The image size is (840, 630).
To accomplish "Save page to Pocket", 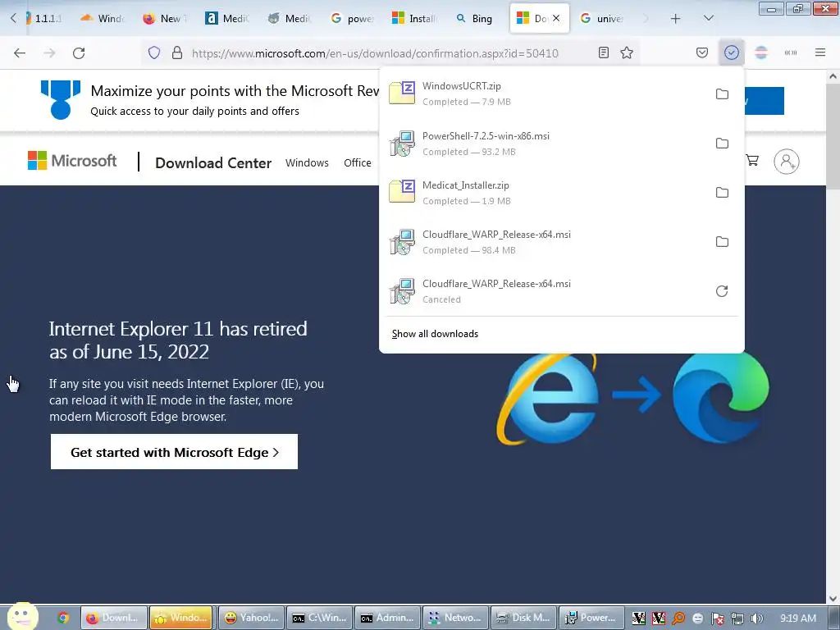I will (702, 52).
